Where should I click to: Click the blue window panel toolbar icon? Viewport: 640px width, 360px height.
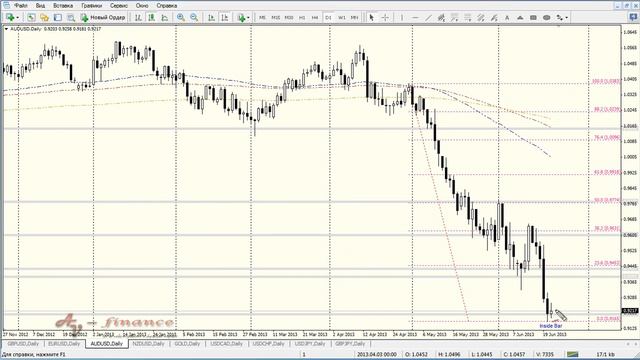click(x=58, y=18)
